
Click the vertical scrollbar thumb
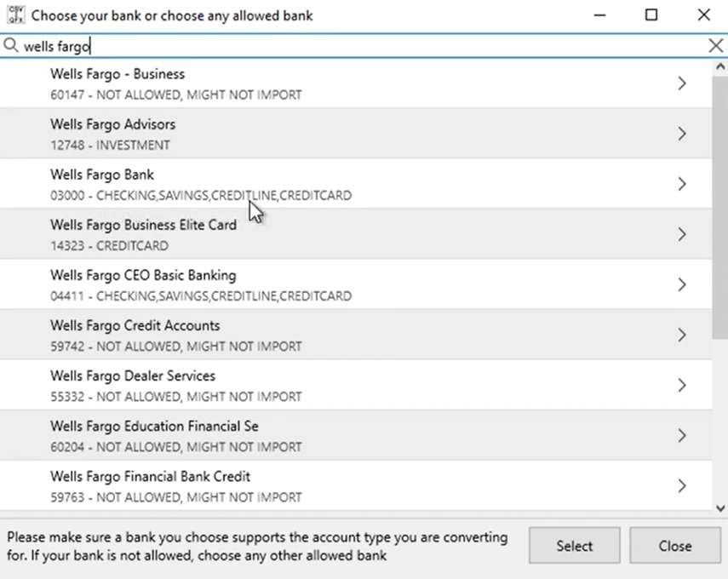[x=720, y=208]
